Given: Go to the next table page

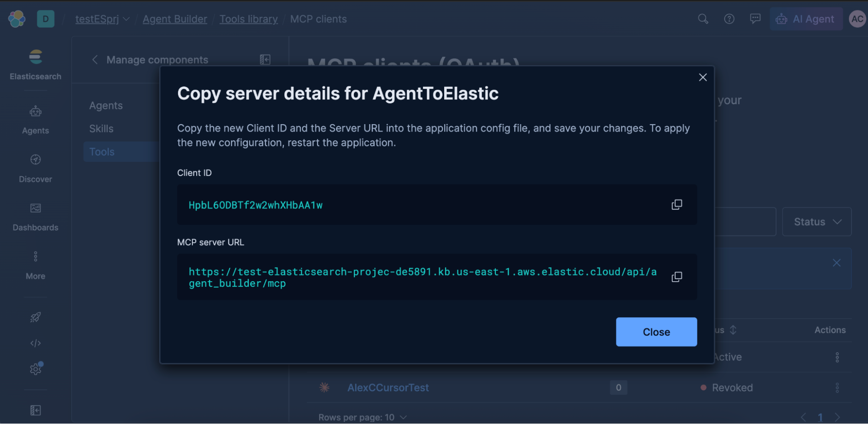Looking at the screenshot, I should pyautogui.click(x=837, y=417).
